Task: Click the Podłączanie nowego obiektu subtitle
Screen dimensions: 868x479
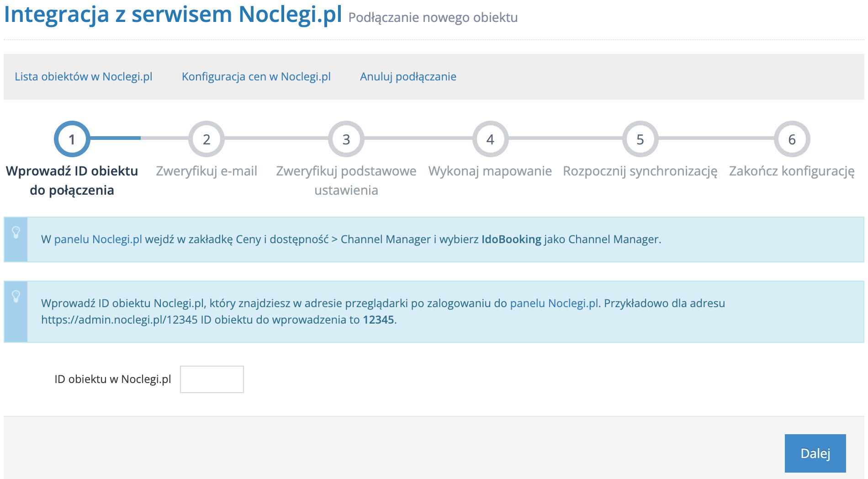Action: coord(432,18)
